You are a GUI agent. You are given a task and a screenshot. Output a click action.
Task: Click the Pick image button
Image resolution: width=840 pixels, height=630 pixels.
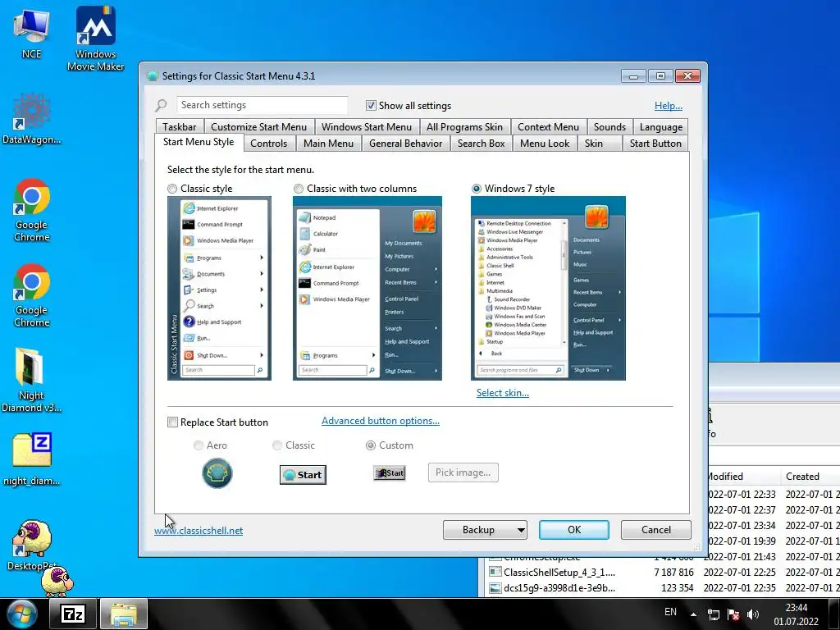point(463,472)
